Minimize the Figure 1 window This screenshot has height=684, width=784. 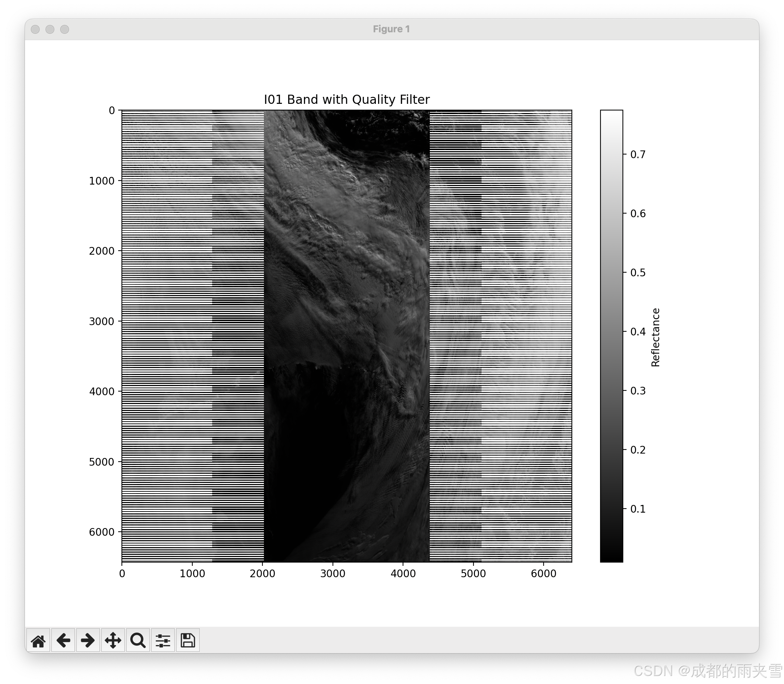tap(50, 29)
